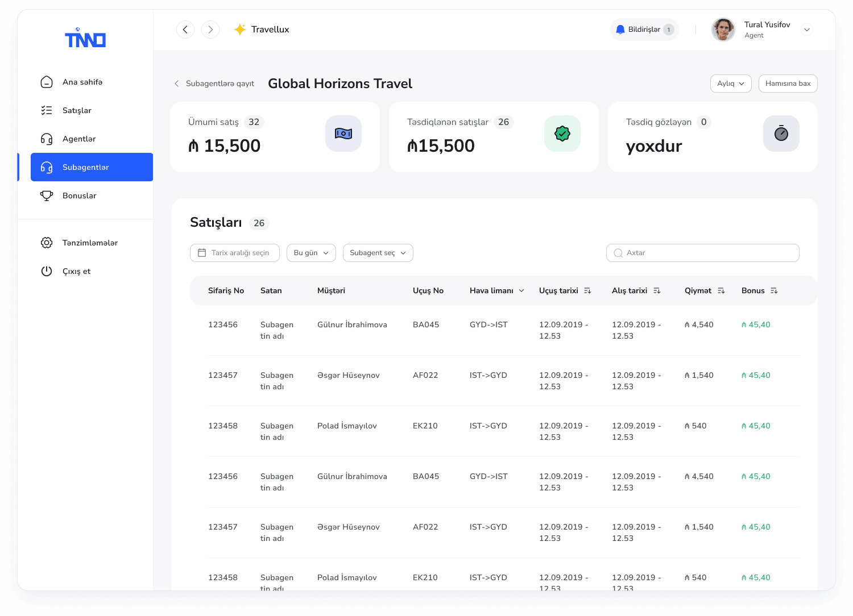Go back using the left arrow button

(x=185, y=30)
